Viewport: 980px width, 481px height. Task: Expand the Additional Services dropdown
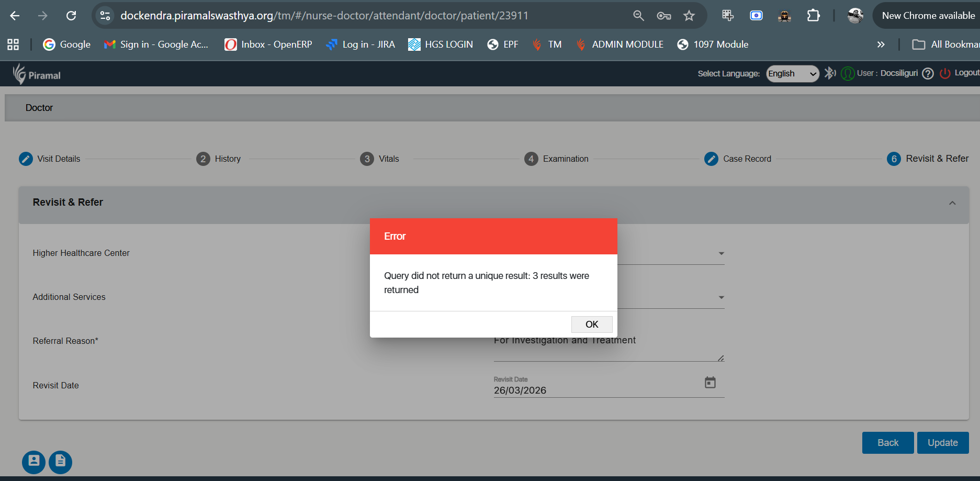(721, 297)
